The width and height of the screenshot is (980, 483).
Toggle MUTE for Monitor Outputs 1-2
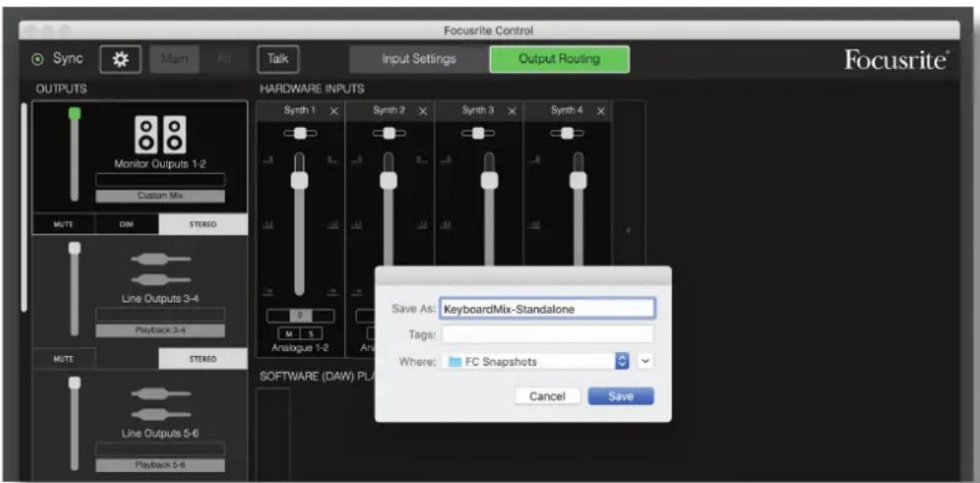pyautogui.click(x=63, y=224)
